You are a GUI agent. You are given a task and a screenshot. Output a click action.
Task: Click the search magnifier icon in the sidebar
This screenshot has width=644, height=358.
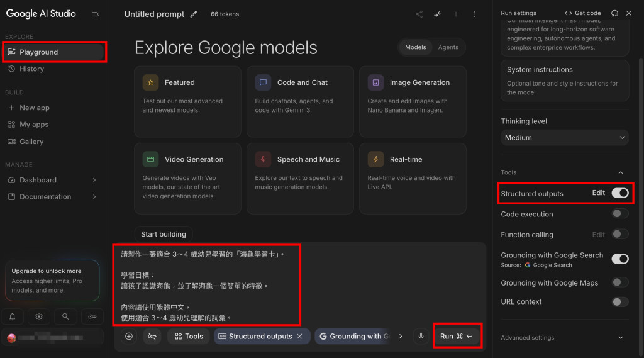65,316
